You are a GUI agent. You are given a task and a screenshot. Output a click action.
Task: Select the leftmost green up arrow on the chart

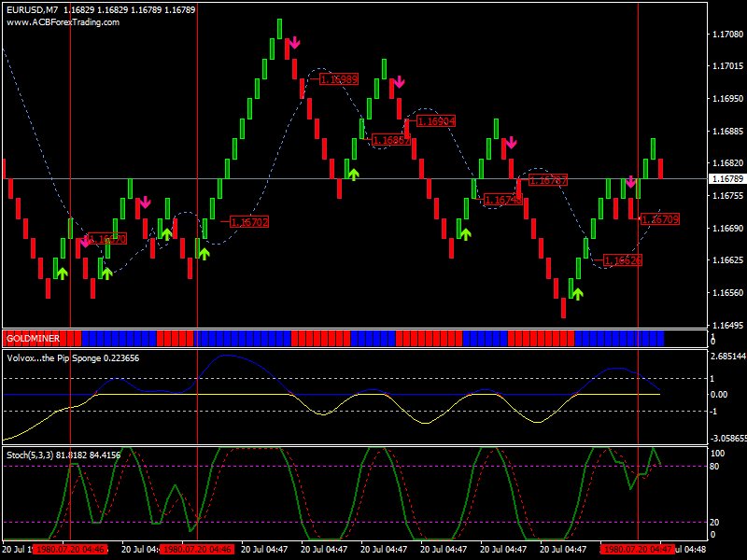(62, 273)
